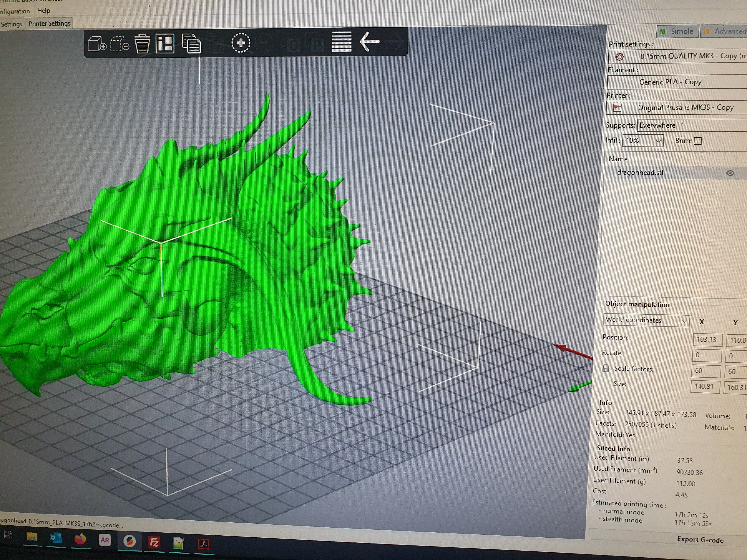Viewport: 747px width, 560px height.
Task: Click the Size Y field 160.31
Action: pyautogui.click(x=735, y=387)
